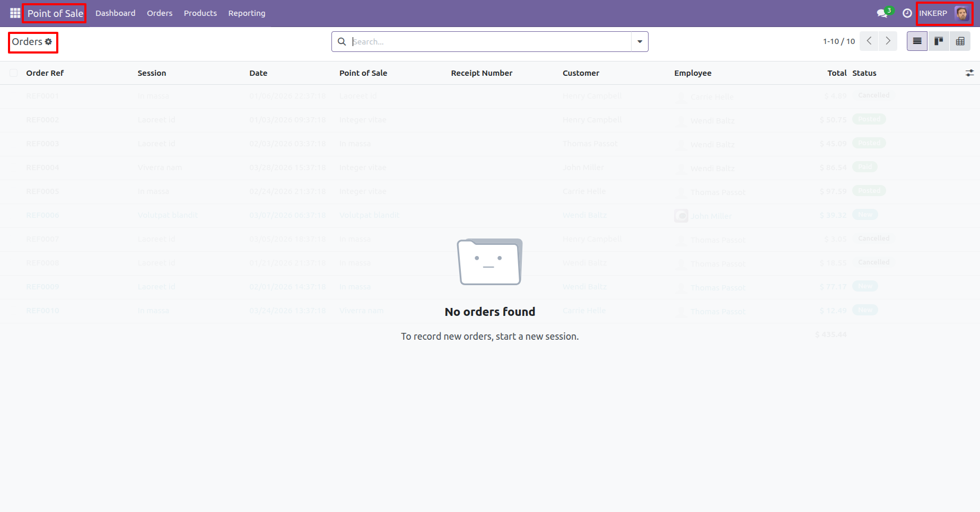The image size is (980, 512).
Task: Open optional columns adjust settings
Action: pyautogui.click(x=969, y=73)
